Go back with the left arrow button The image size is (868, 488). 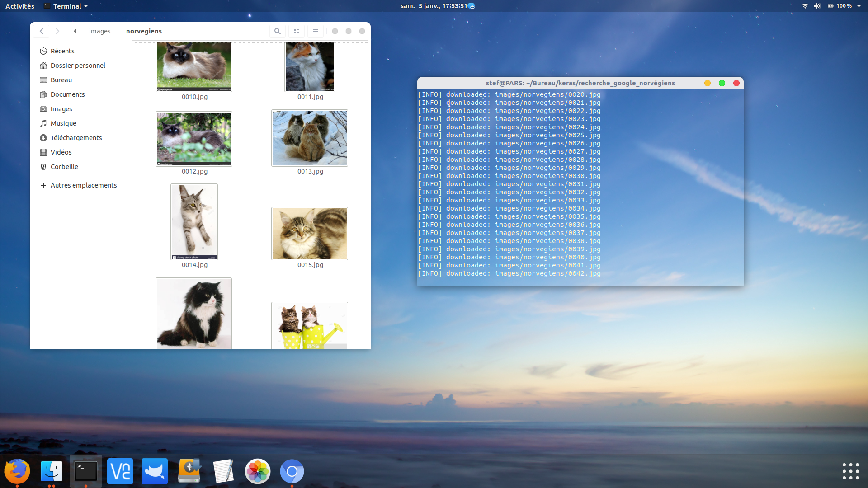click(x=42, y=31)
